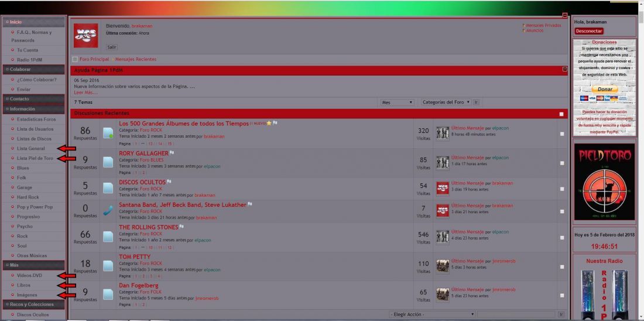The height and width of the screenshot is (321, 644).
Task: Open the Categorías del Foro dropdown
Action: click(446, 103)
